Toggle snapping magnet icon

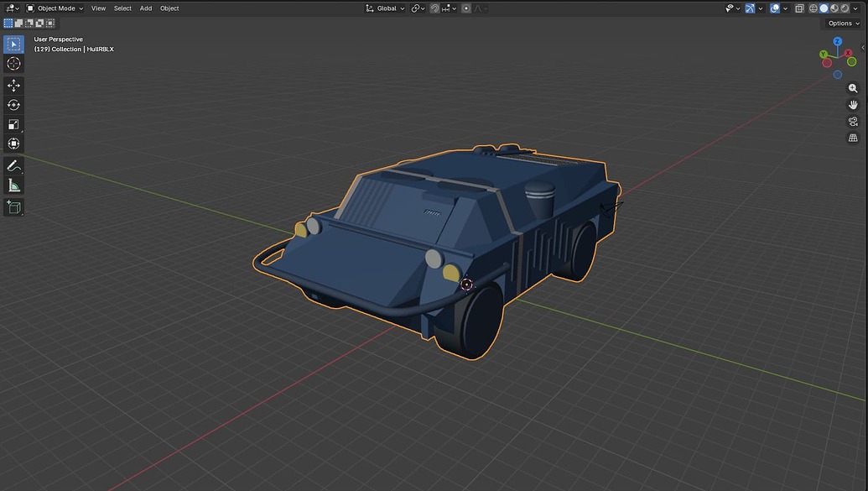pos(434,8)
